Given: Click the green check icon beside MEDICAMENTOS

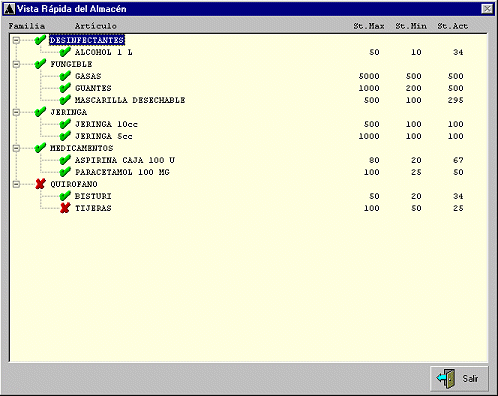Looking at the screenshot, I should 40,148.
